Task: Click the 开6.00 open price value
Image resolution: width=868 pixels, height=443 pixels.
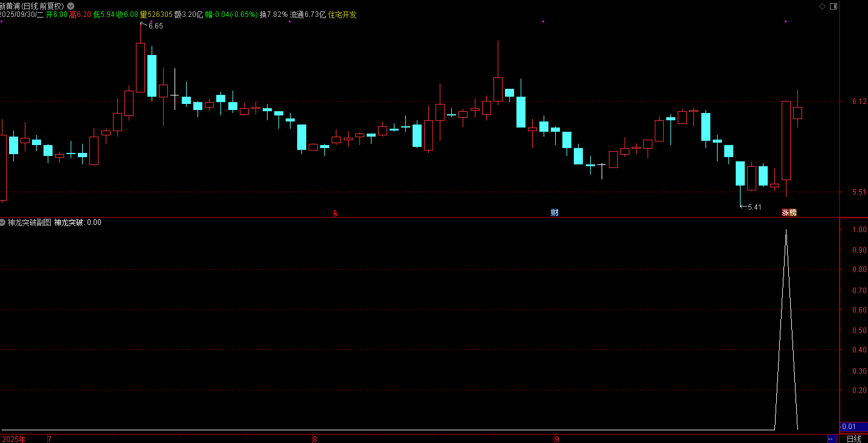Action: 57,15
